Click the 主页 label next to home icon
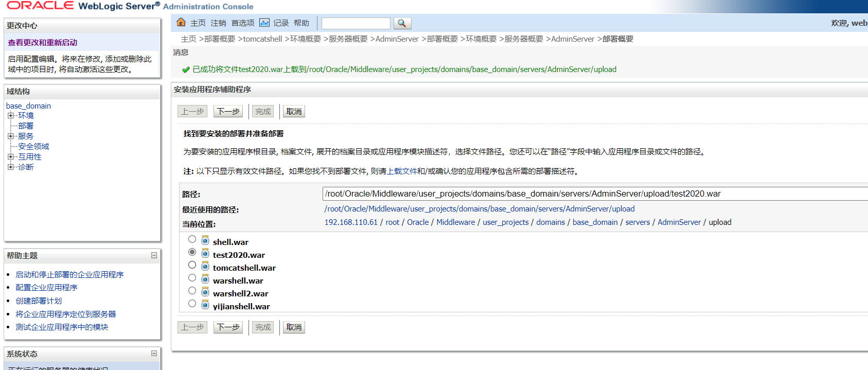 coord(198,23)
